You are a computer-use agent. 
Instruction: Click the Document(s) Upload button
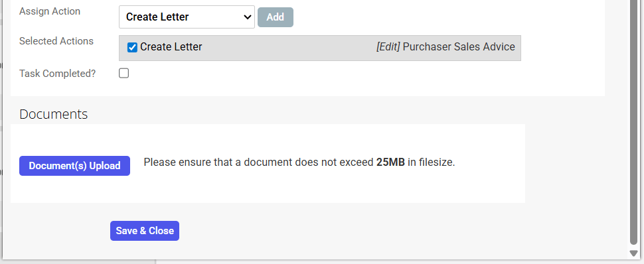pyautogui.click(x=75, y=166)
